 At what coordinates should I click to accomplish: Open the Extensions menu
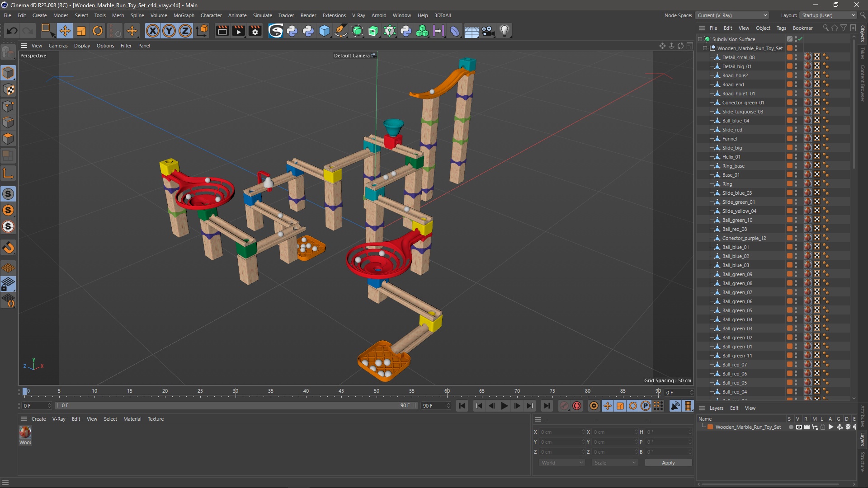(x=334, y=15)
